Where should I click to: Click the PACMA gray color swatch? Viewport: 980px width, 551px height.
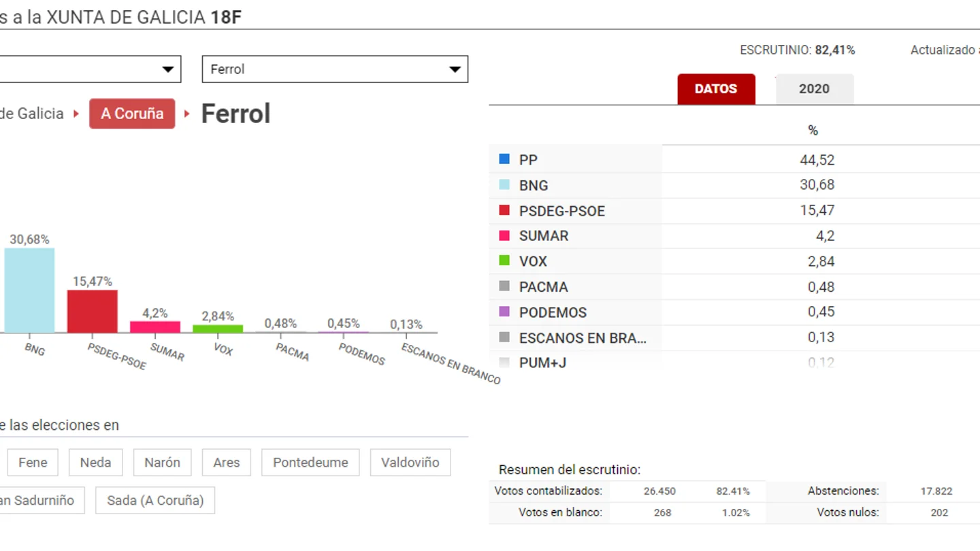(504, 286)
